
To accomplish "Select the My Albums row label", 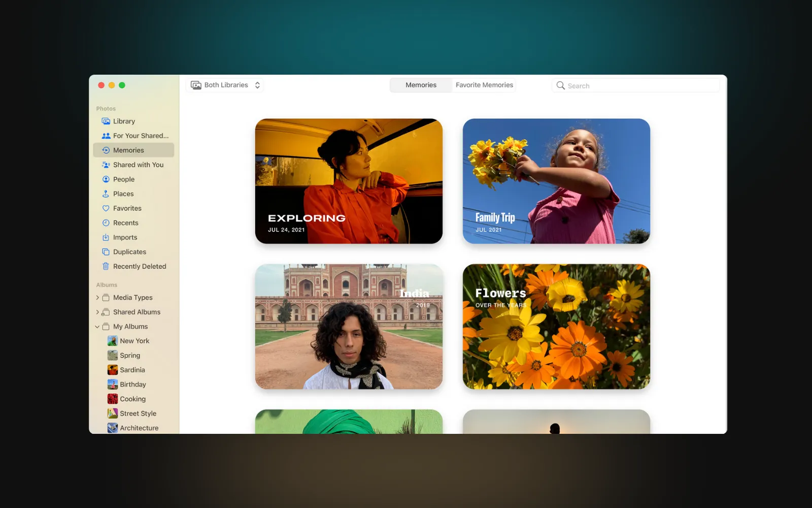I will point(130,327).
